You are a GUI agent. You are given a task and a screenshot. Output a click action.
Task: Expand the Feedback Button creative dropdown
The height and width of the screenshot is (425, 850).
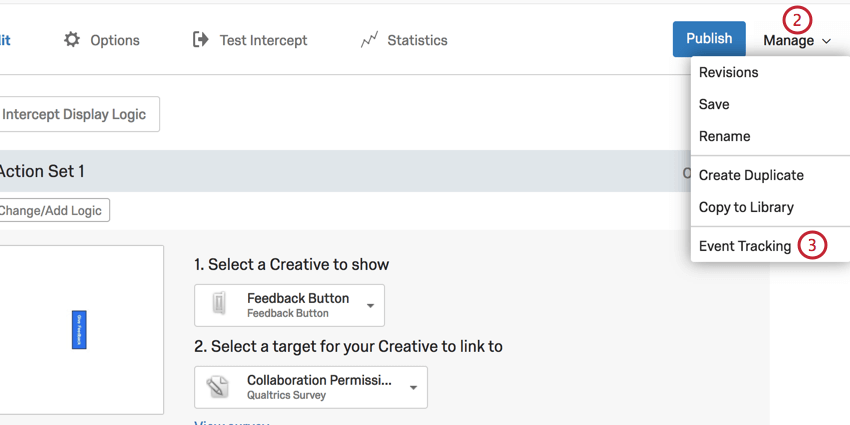[370, 305]
